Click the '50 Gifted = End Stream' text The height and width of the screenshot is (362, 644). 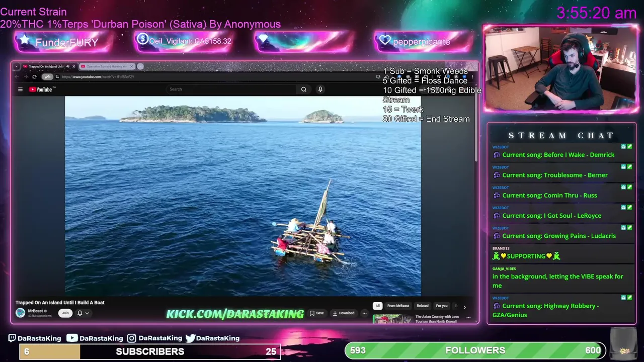click(426, 119)
